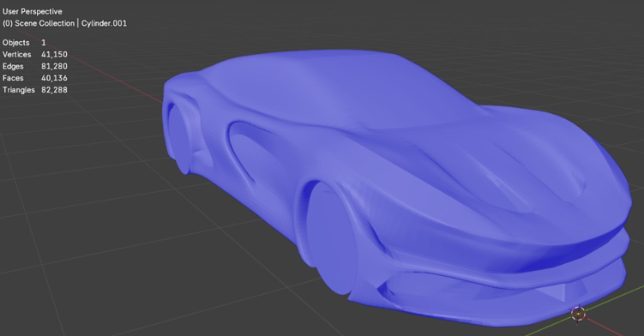Click the 'Objects' statistics label
Viewport: 644px width, 336px height.
pos(16,43)
